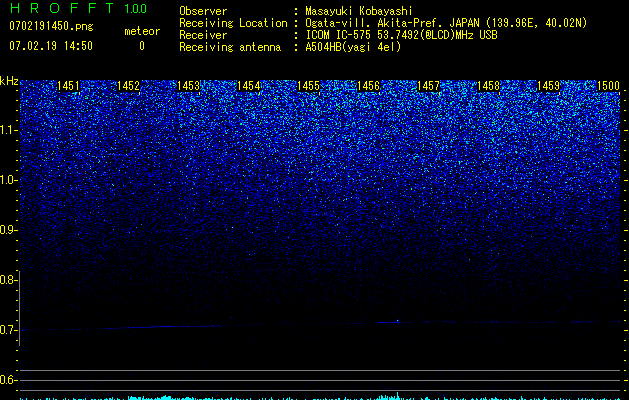Click the ICOM IC-575 receiver frequency text
Image resolution: width=629 pixels, height=400 pixels.
[401, 35]
